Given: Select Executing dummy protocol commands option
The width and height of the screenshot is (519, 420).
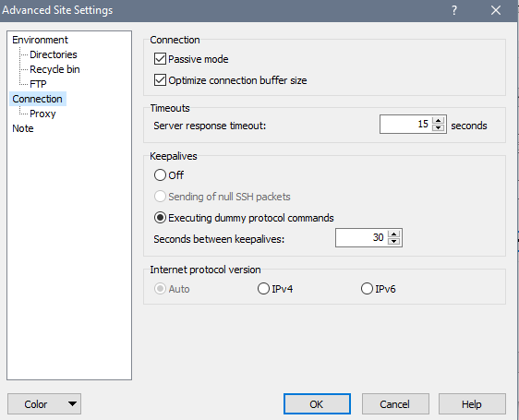Looking at the screenshot, I should 160,218.
